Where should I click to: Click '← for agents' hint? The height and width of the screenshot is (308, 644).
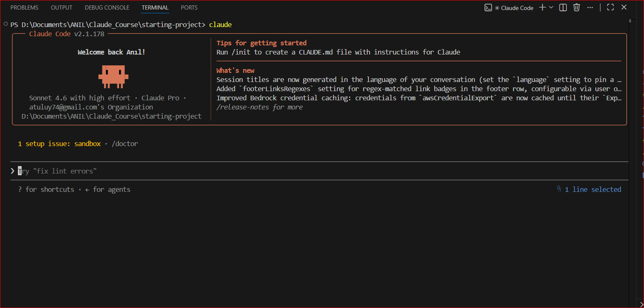(108, 189)
